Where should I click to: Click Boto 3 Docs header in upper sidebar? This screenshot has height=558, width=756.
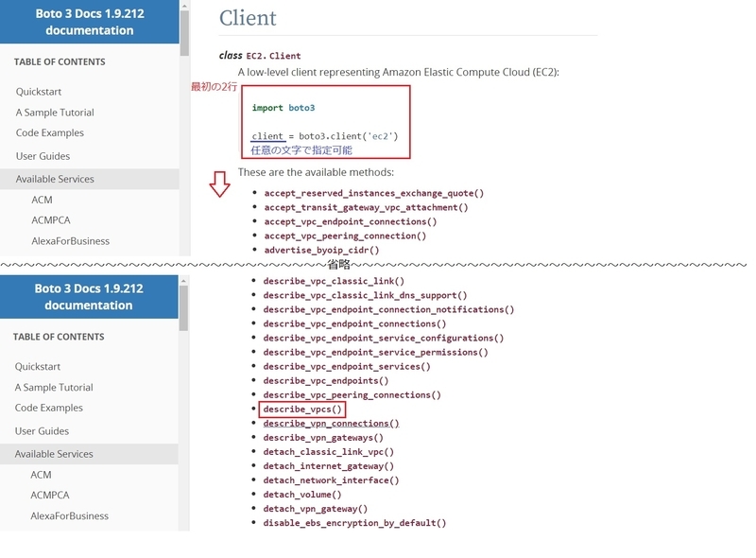[x=90, y=22]
